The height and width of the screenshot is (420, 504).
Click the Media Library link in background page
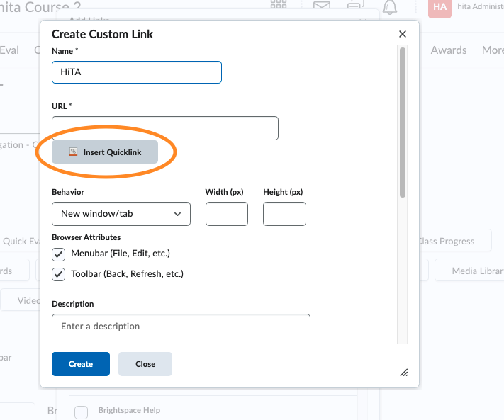(x=478, y=271)
